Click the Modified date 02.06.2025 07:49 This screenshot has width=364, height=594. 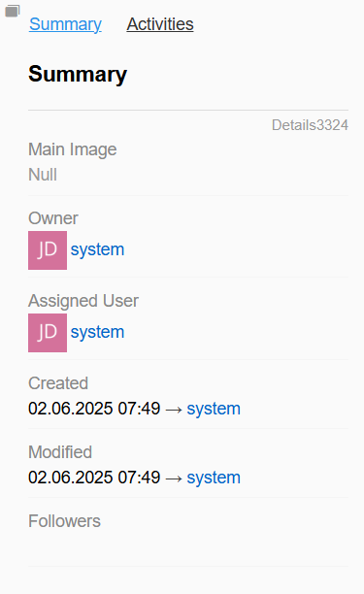(94, 478)
